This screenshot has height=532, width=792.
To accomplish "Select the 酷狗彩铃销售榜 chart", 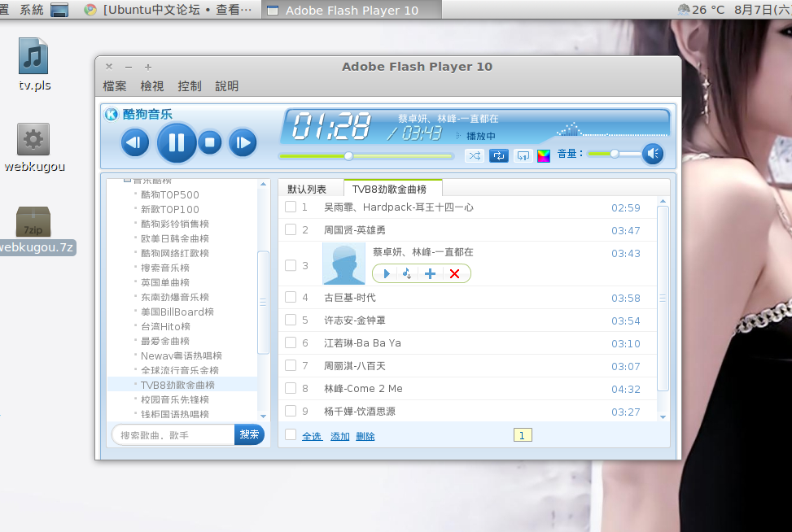I will 175,224.
